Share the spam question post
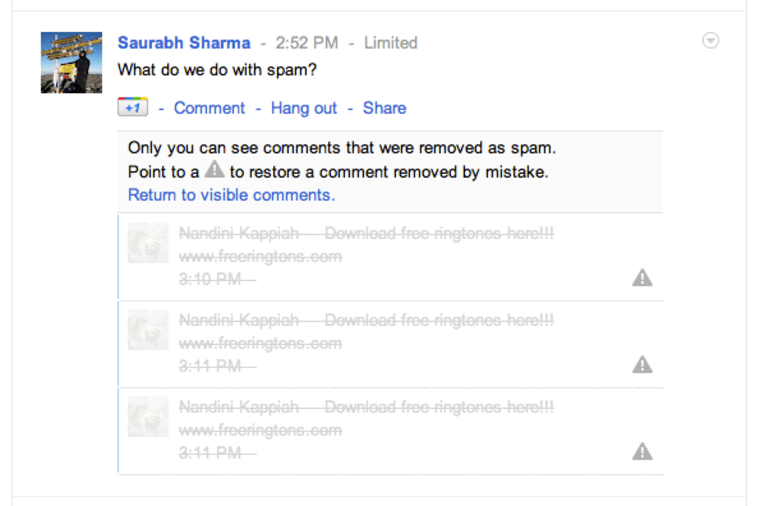Viewport: 760px width, 506px height. pyautogui.click(x=384, y=108)
